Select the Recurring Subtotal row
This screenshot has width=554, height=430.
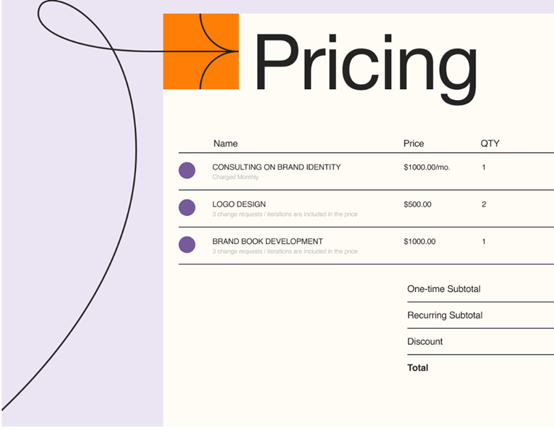481,315
